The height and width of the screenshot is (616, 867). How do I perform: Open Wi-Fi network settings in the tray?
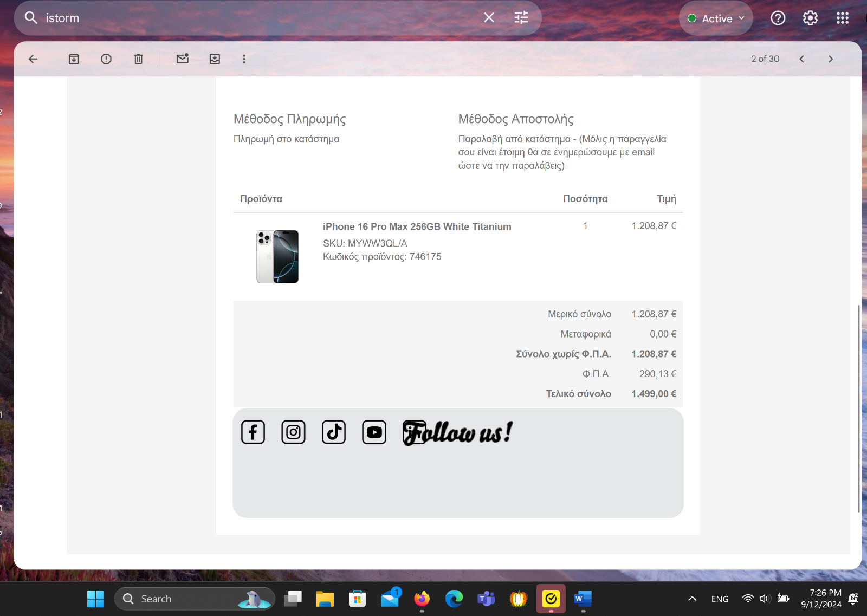(748, 599)
